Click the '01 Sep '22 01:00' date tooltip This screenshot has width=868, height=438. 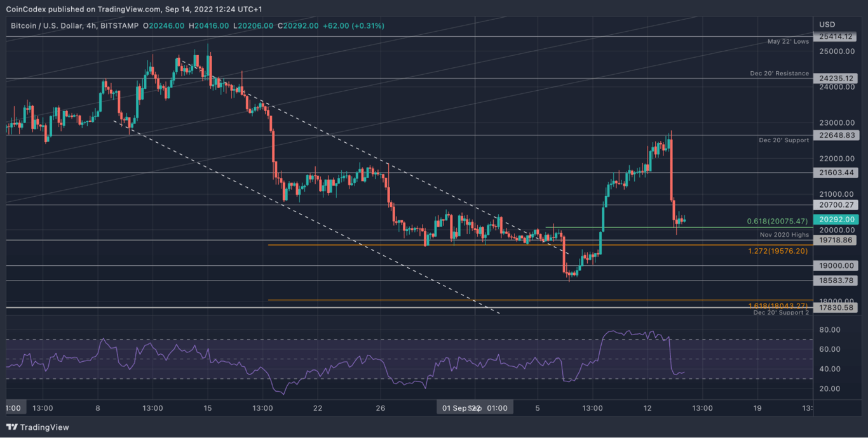tap(474, 408)
